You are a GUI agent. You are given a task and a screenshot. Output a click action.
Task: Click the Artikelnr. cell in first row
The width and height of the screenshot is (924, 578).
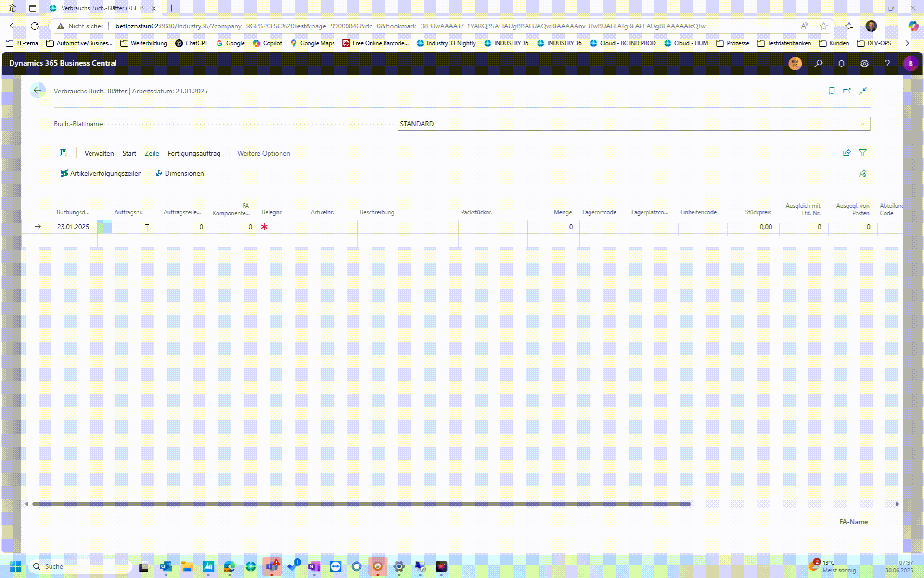pyautogui.click(x=332, y=227)
